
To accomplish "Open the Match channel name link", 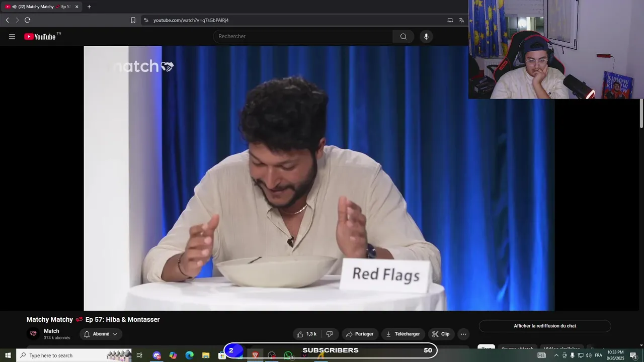I will [51, 331].
